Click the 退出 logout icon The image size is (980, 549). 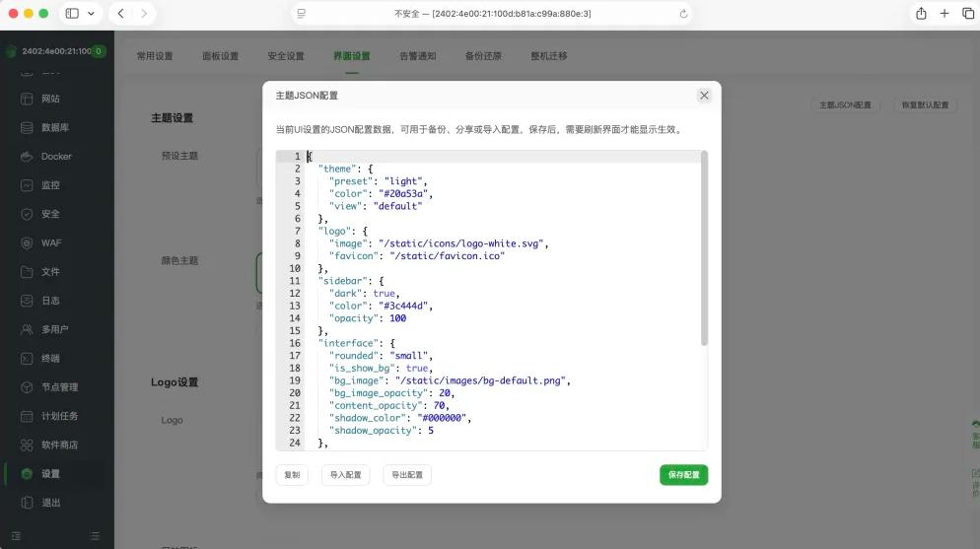coord(28,503)
